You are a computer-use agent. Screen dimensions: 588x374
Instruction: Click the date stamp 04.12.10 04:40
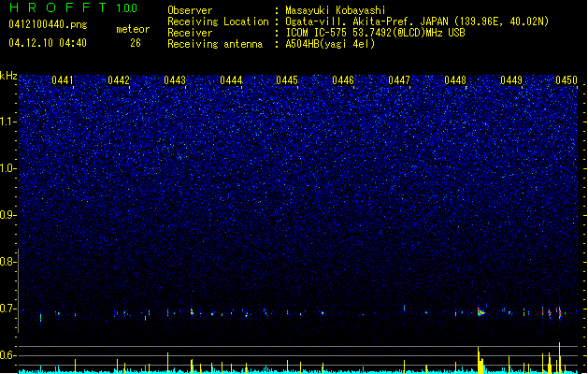pyautogui.click(x=48, y=43)
